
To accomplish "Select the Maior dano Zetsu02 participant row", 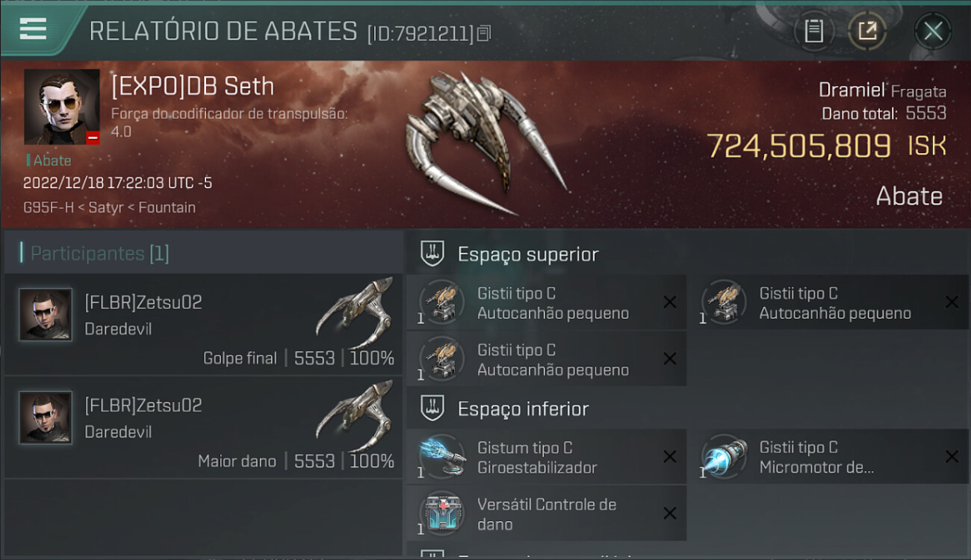I will point(203,428).
